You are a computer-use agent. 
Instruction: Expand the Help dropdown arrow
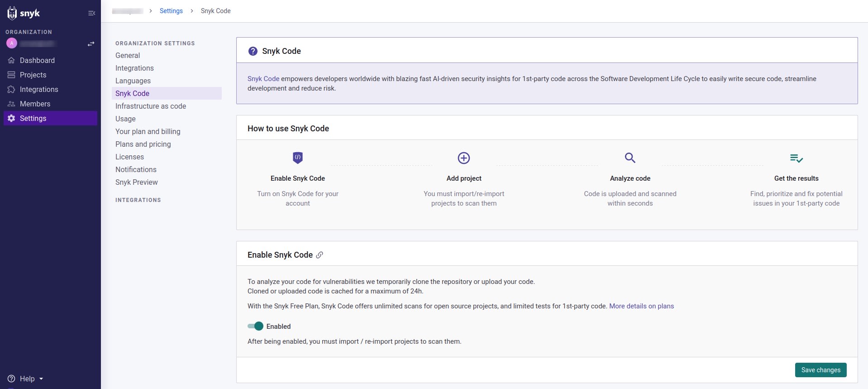41,379
